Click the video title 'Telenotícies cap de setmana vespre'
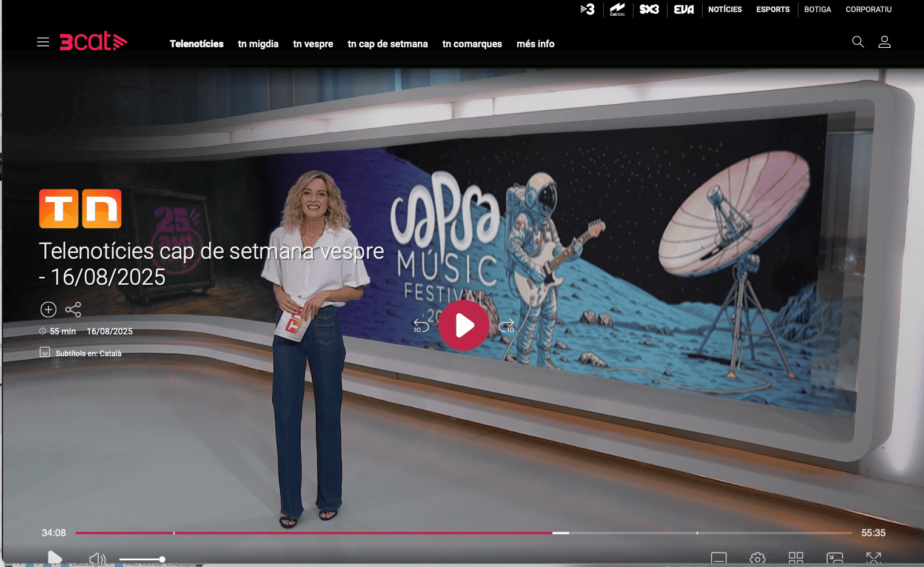 pos(212,264)
